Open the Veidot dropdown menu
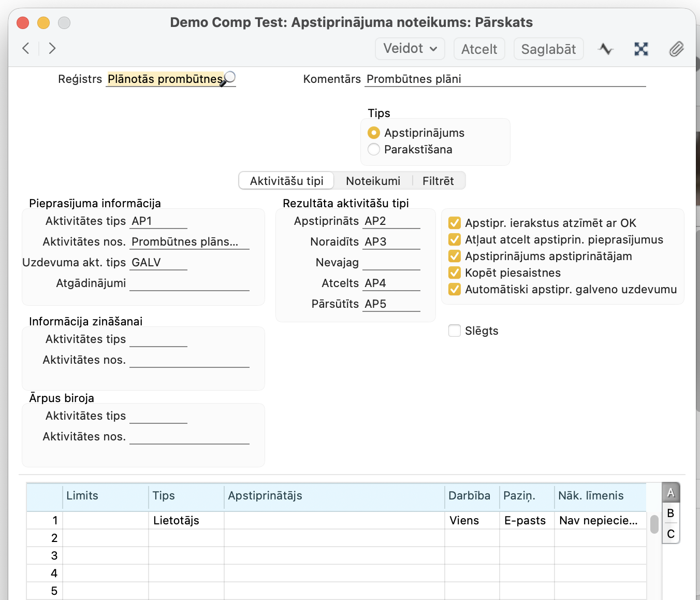 [x=410, y=49]
